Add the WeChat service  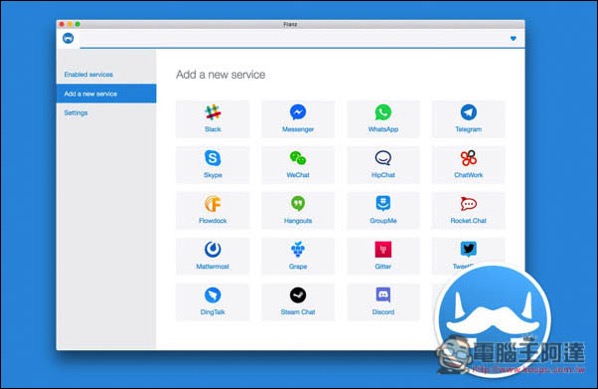coord(298,165)
